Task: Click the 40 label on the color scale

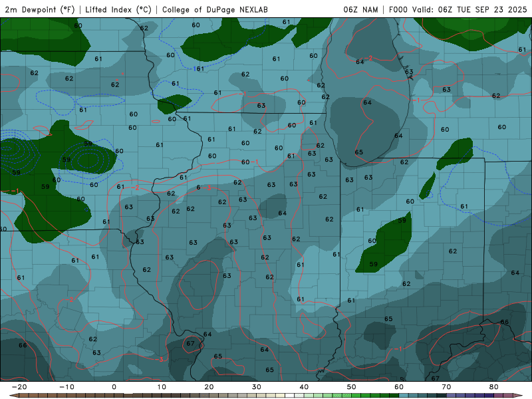Action: coord(304,387)
